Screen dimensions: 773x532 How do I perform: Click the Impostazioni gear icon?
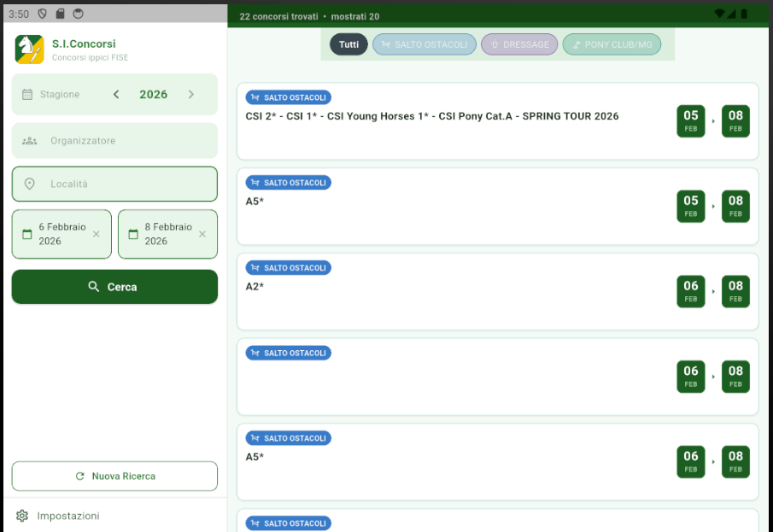click(x=21, y=516)
